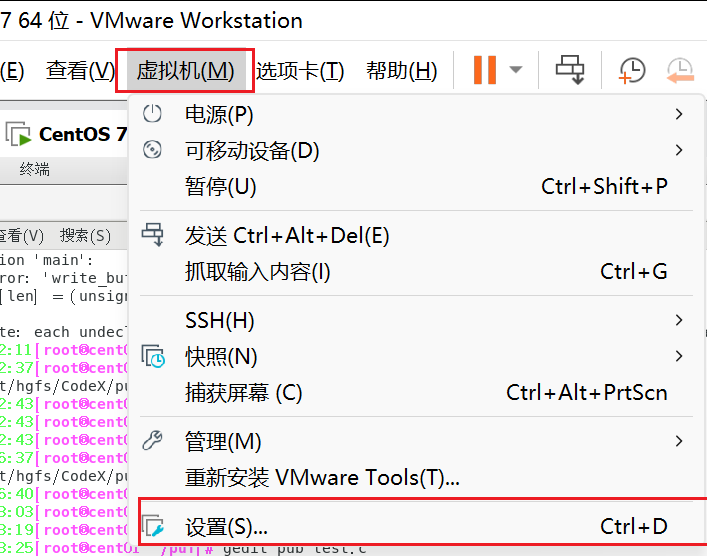The height and width of the screenshot is (556, 707).
Task: Click the power icon beside 电源(P)
Action: (152, 114)
